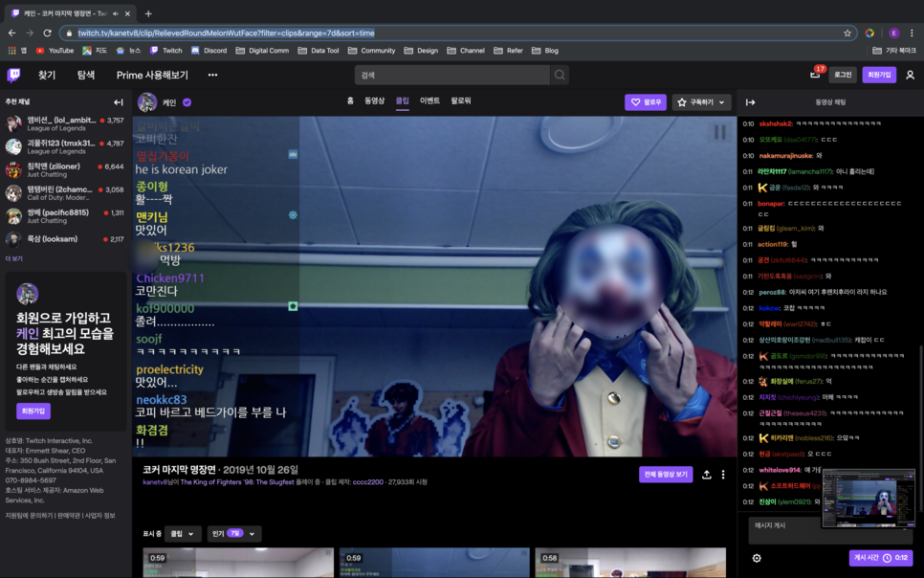Reload the page in Chrome
Screen dimensions: 924x578
tap(47, 33)
